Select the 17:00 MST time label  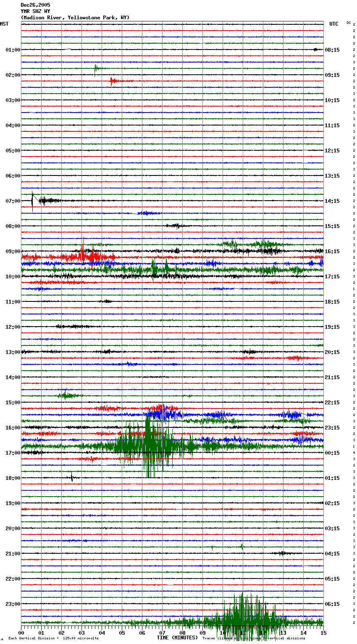click(13, 453)
